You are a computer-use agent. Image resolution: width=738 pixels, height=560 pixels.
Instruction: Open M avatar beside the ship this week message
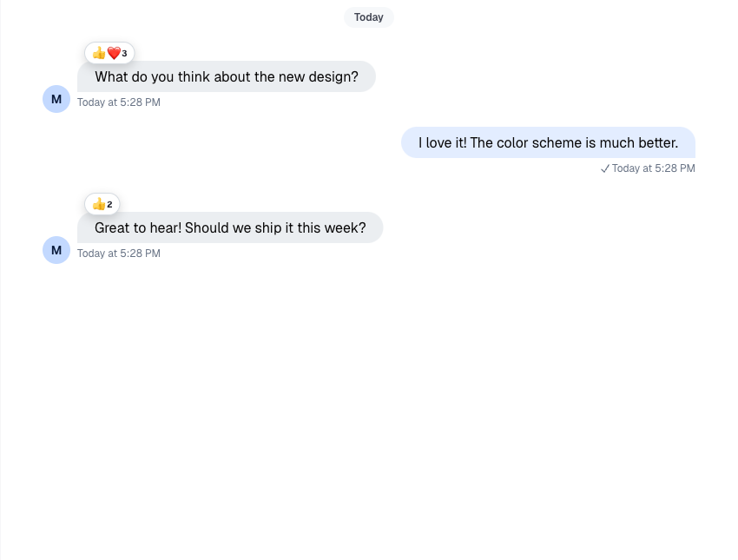(x=56, y=250)
